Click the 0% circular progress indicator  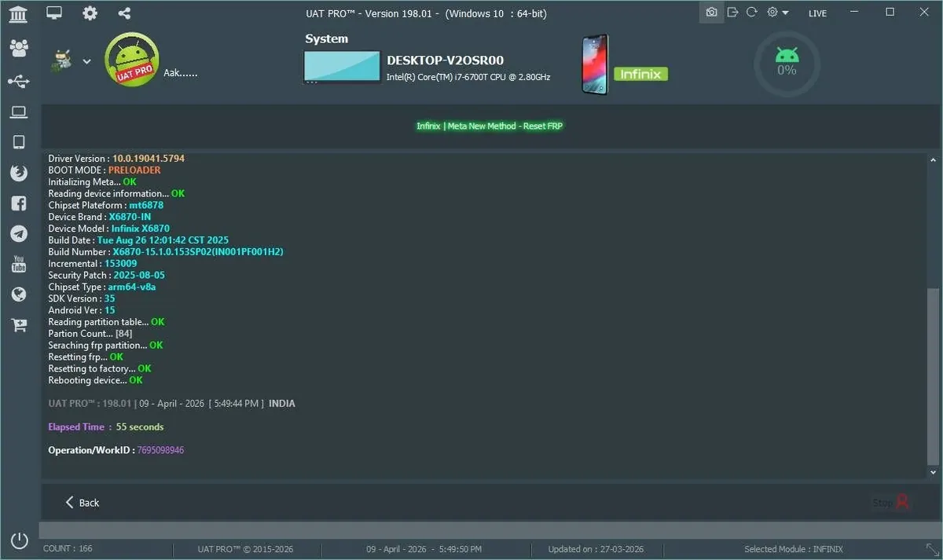[787, 63]
